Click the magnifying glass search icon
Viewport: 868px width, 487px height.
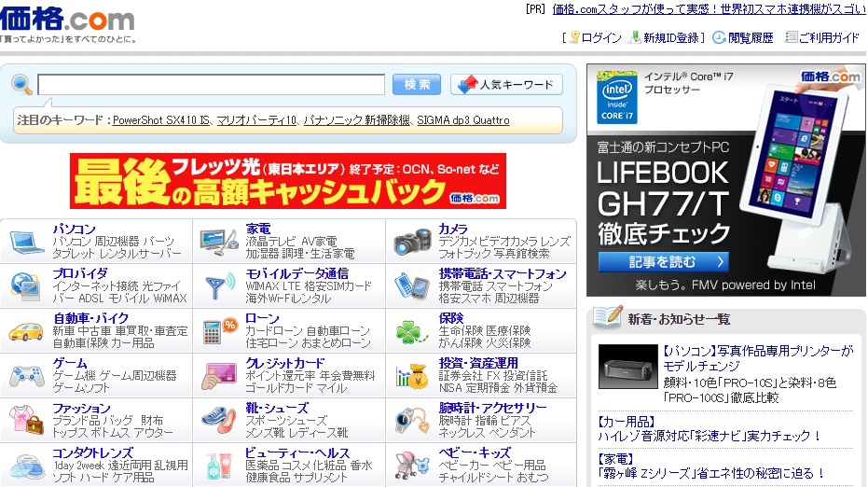(21, 84)
